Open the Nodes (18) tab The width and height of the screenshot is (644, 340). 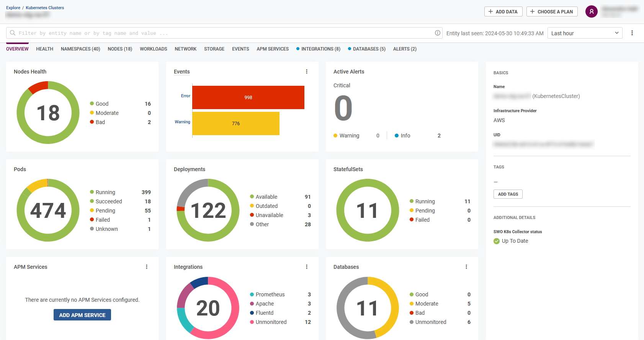[120, 49]
